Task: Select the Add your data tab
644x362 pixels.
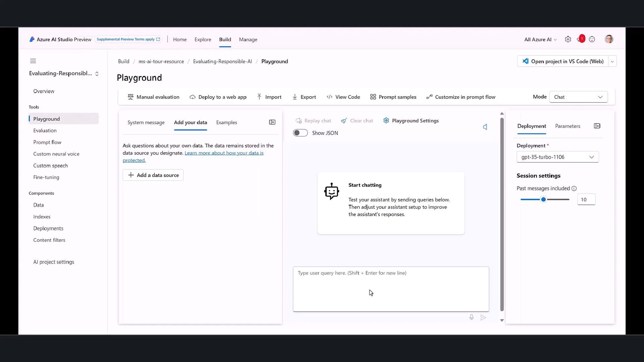Action: [x=191, y=122]
